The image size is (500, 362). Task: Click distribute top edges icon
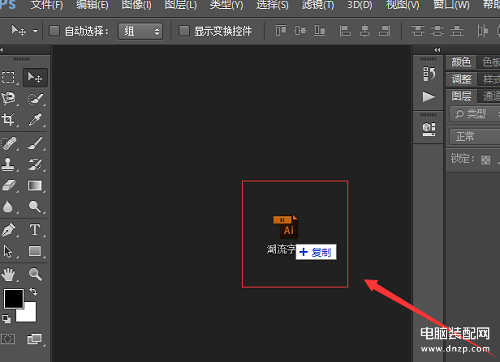(x=417, y=31)
